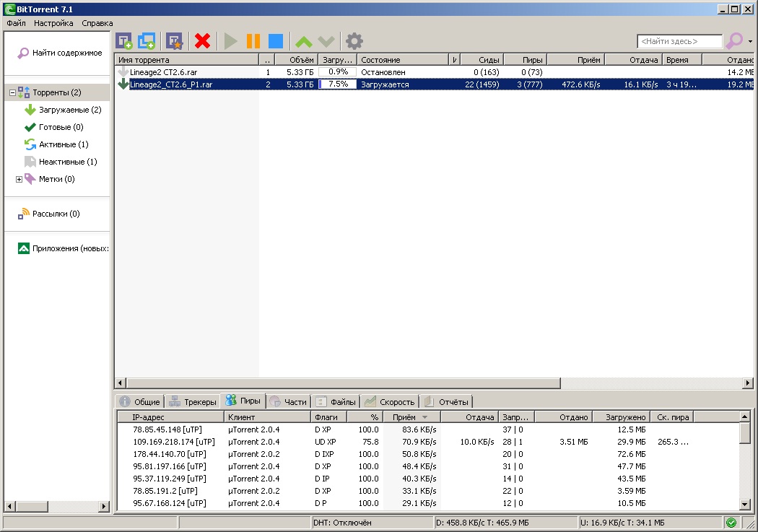758x532 pixels.
Task: Select peer 78.85.45.148 [uTP] row
Action: (428, 429)
